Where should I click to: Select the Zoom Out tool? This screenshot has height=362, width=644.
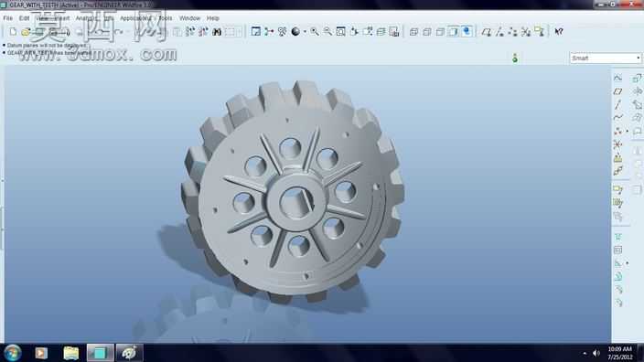[327, 32]
